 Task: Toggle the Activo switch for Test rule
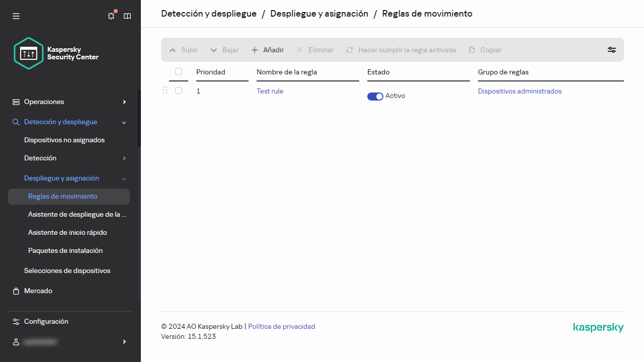click(x=375, y=97)
